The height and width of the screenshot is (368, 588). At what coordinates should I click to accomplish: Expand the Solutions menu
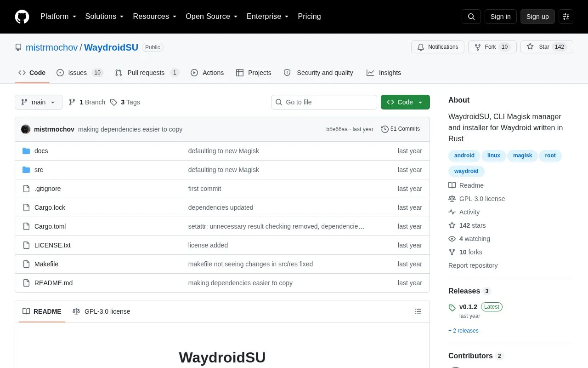coord(105,17)
